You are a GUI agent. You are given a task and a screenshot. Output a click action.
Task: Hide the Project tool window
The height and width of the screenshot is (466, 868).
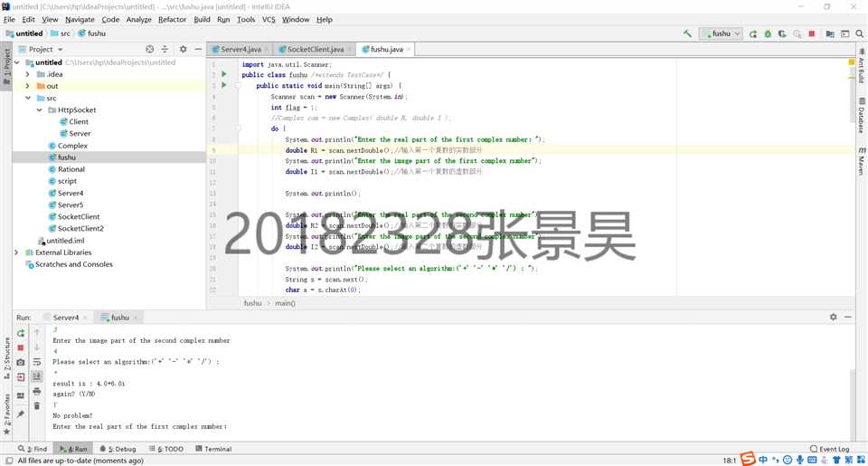[198, 50]
